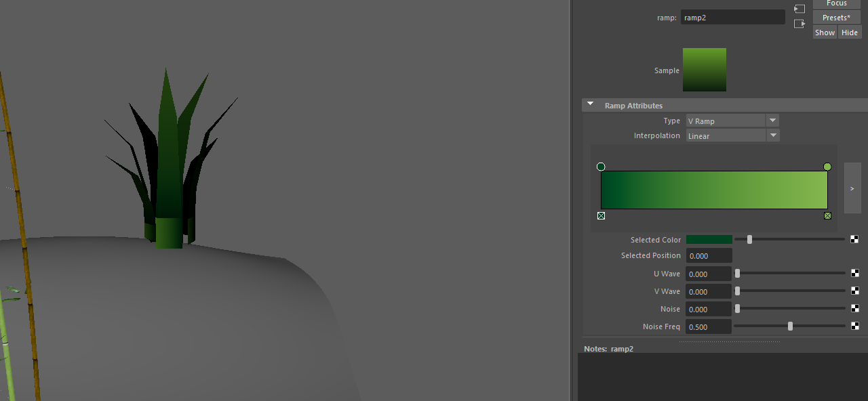Click the map checker icon for Noise
Viewport: 868px width, 401px height.
click(855, 308)
